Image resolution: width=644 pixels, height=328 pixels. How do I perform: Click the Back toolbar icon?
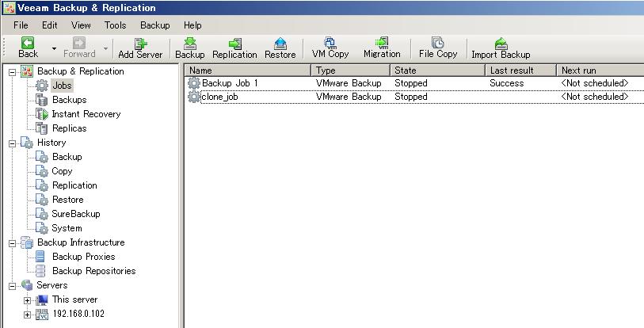(x=28, y=43)
